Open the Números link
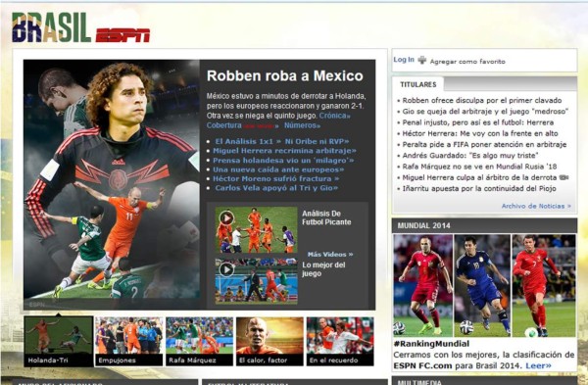Image resolution: width=588 pixels, height=385 pixels. point(302,125)
